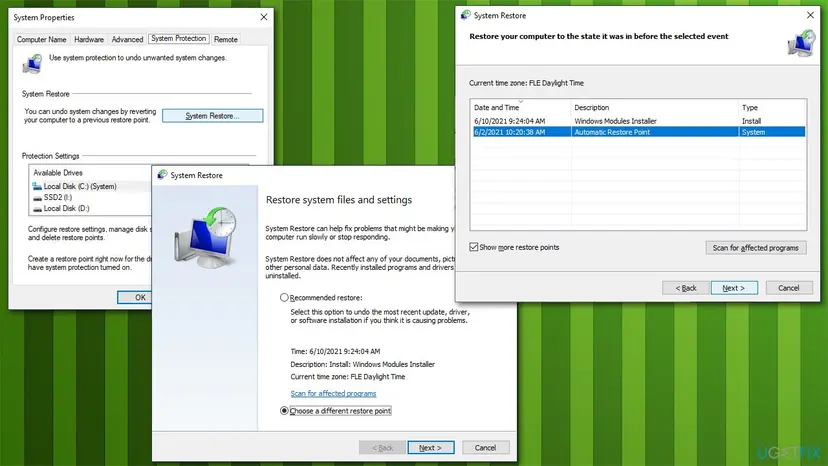Close the restore point selection window
This screenshot has height=466, width=828.
pos(810,15)
